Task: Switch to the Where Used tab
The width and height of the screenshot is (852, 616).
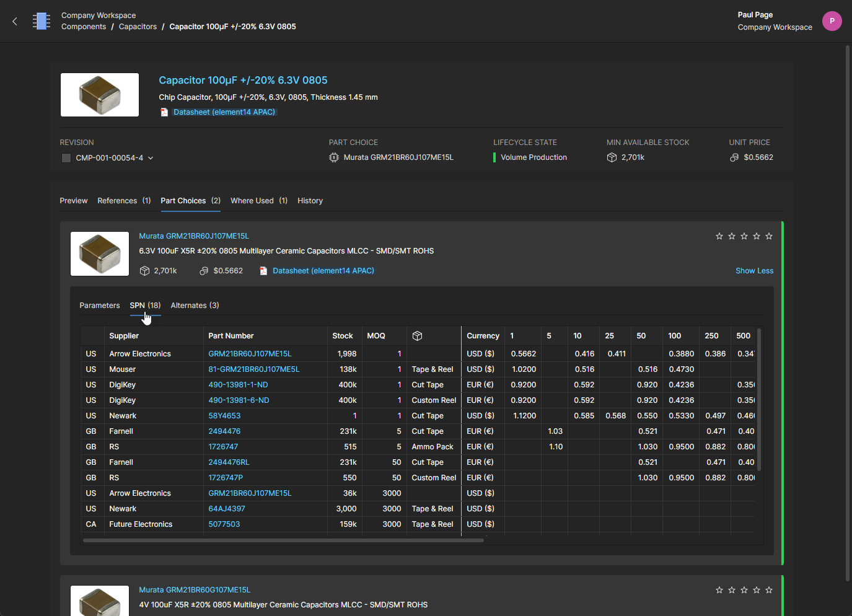Action: (x=258, y=201)
